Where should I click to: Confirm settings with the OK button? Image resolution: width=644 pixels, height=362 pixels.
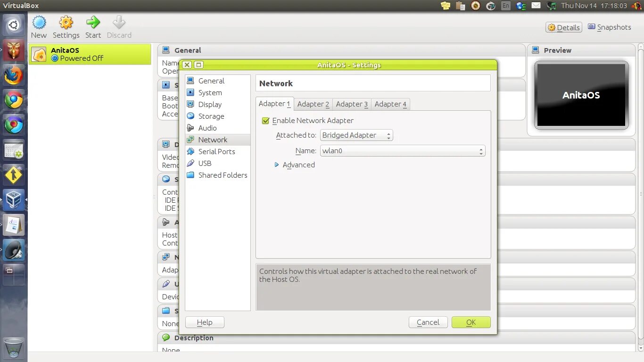click(x=471, y=322)
